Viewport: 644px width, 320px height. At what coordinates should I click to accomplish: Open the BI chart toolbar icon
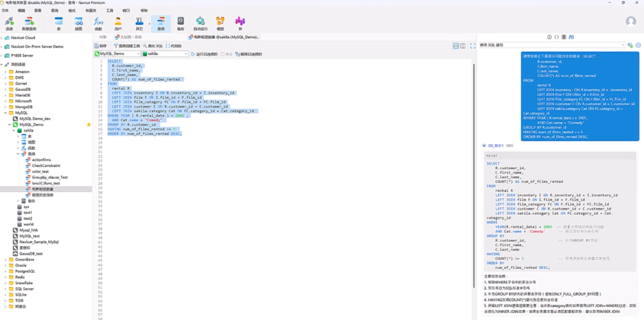[240, 24]
